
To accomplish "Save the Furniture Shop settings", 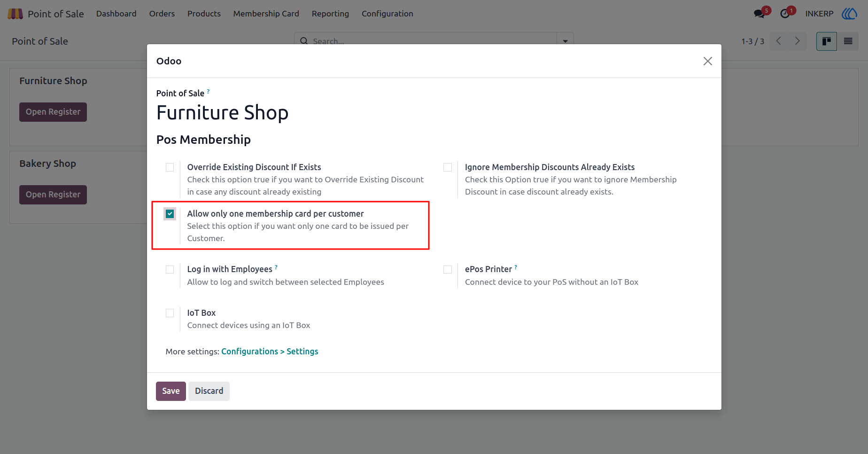I will (171, 391).
